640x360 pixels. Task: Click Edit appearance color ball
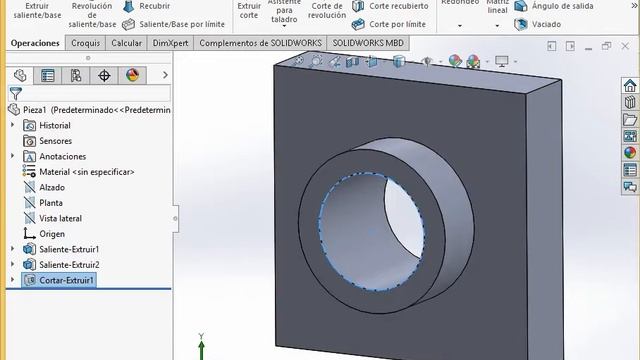point(455,61)
